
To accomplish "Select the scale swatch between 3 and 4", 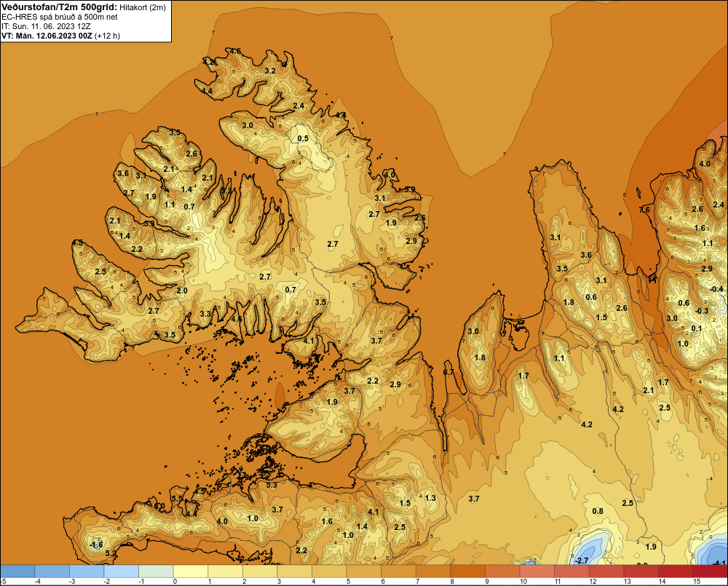I will coord(294,571).
